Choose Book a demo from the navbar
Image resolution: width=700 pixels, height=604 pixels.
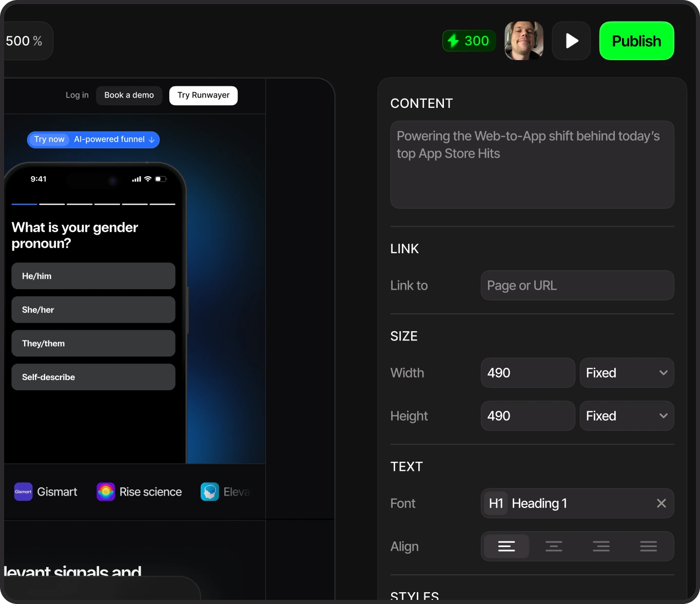point(129,95)
